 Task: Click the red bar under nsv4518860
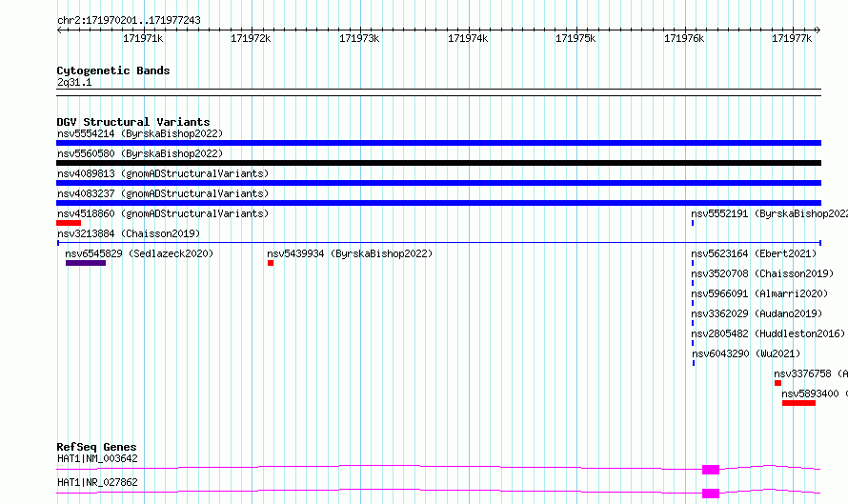(69, 223)
